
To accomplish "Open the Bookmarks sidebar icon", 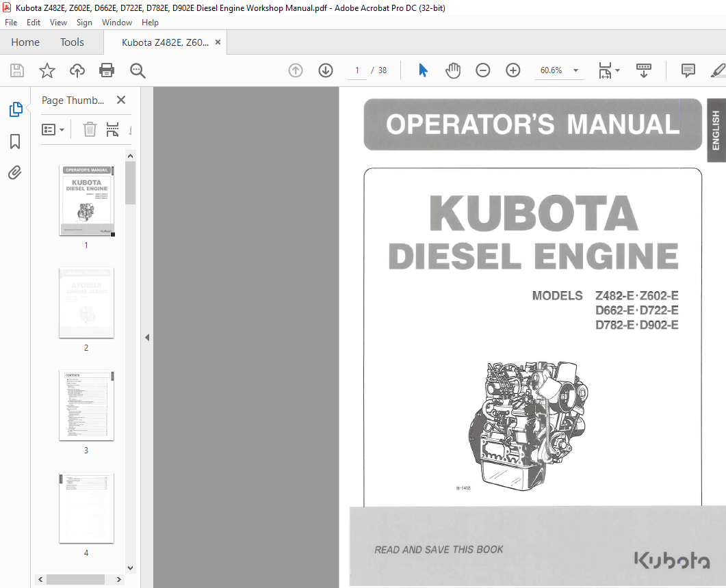I will point(15,142).
